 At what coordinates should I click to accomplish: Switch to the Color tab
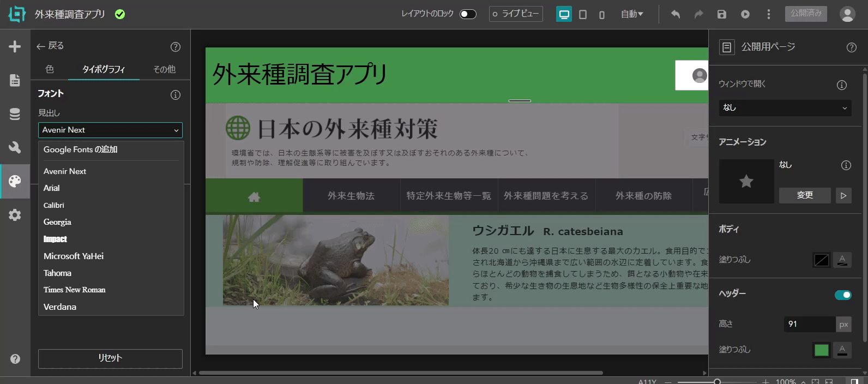pos(50,69)
